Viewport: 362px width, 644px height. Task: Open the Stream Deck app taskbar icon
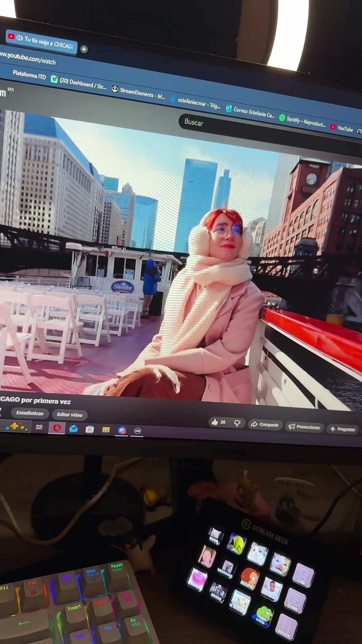tap(137, 431)
